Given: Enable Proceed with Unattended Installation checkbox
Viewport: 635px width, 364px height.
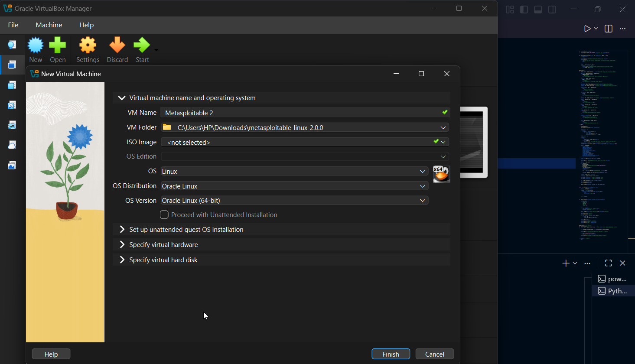Looking at the screenshot, I should [164, 215].
